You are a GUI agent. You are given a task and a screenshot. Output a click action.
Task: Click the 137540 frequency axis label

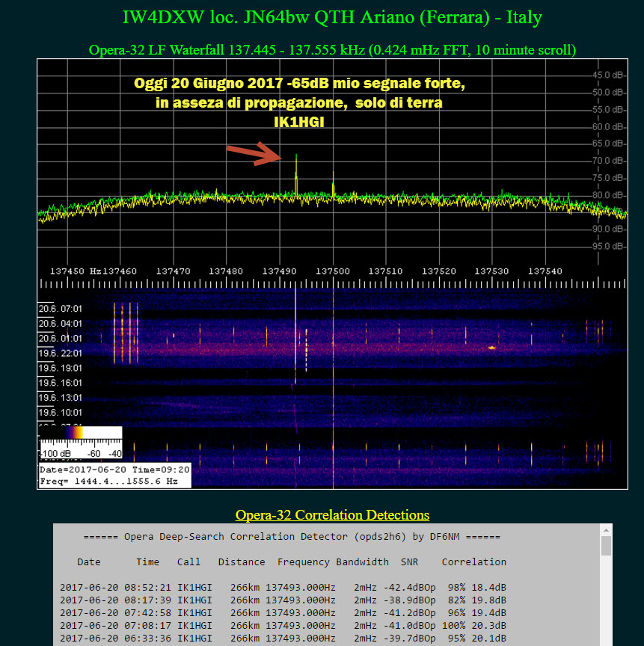click(545, 271)
